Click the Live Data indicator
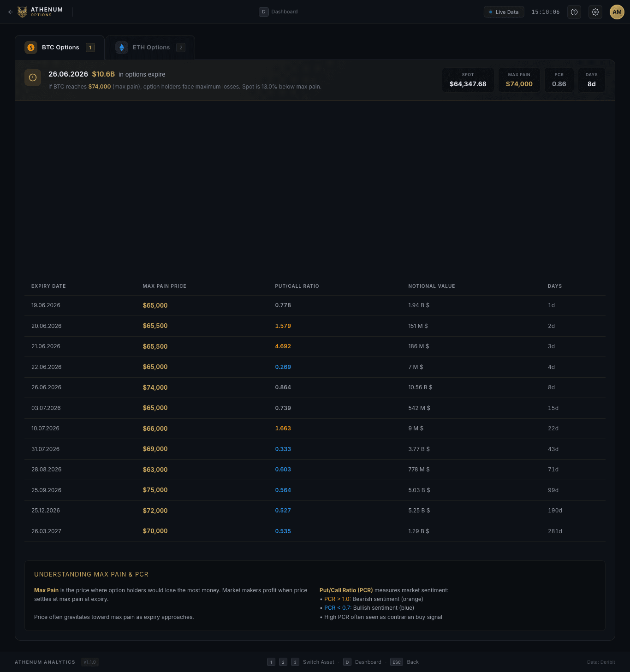Image resolution: width=630 pixels, height=672 pixels. click(504, 12)
